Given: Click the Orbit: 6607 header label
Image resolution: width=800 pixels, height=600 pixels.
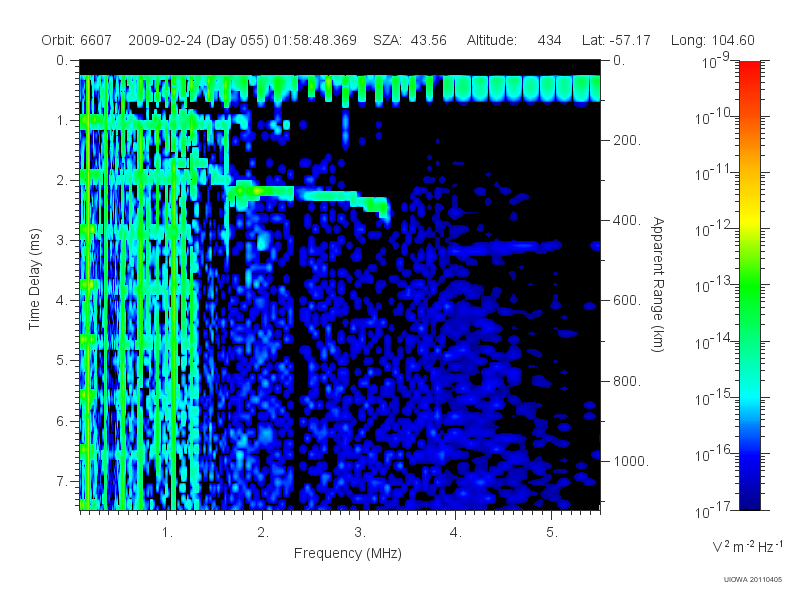Looking at the screenshot, I should coord(77,40).
